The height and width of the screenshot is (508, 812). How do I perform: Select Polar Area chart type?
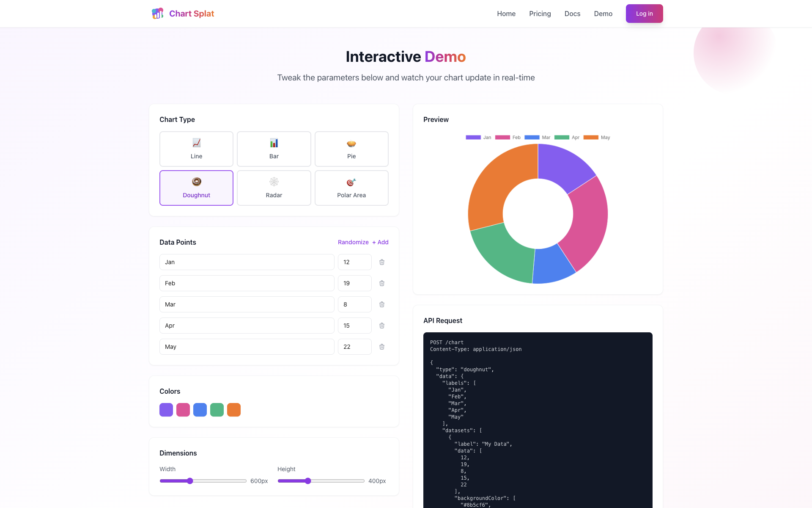point(351,188)
